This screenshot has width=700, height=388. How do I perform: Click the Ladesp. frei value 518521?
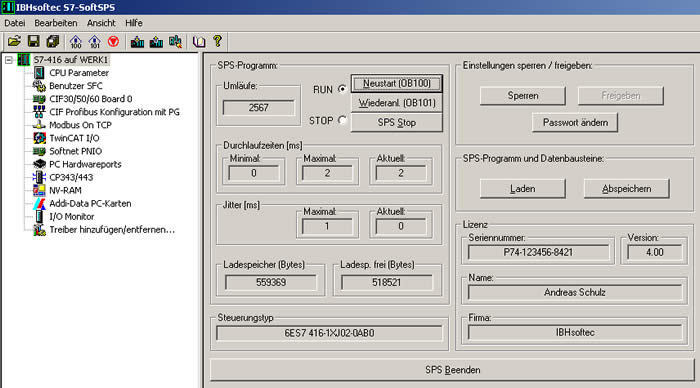tap(387, 282)
